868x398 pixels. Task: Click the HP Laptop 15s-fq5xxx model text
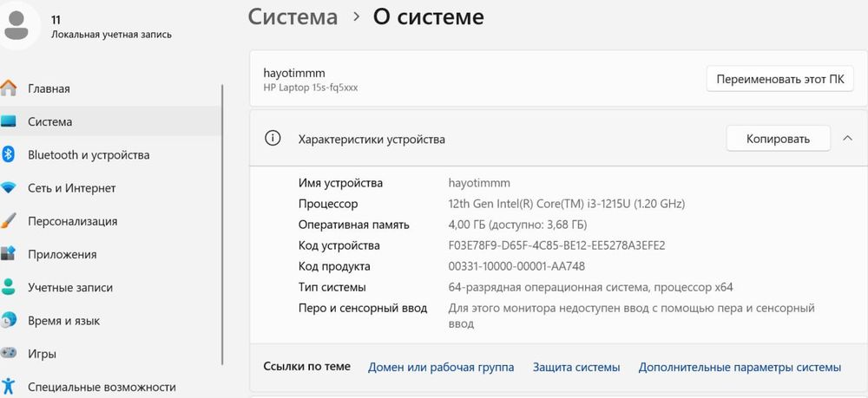(311, 88)
